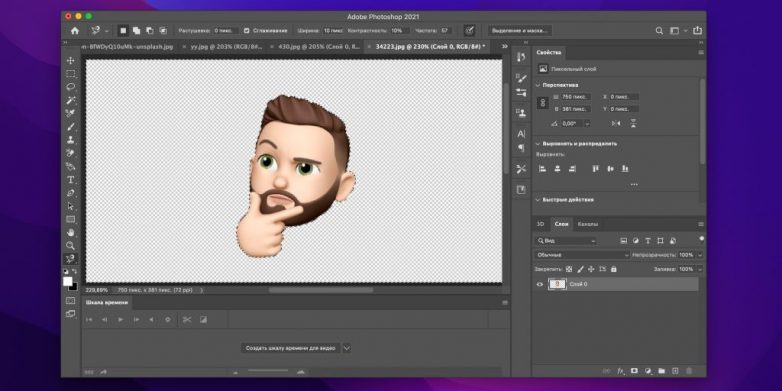Viewport: 782px width, 391px height.
Task: Click the Выделение и маска button
Action: (x=520, y=31)
